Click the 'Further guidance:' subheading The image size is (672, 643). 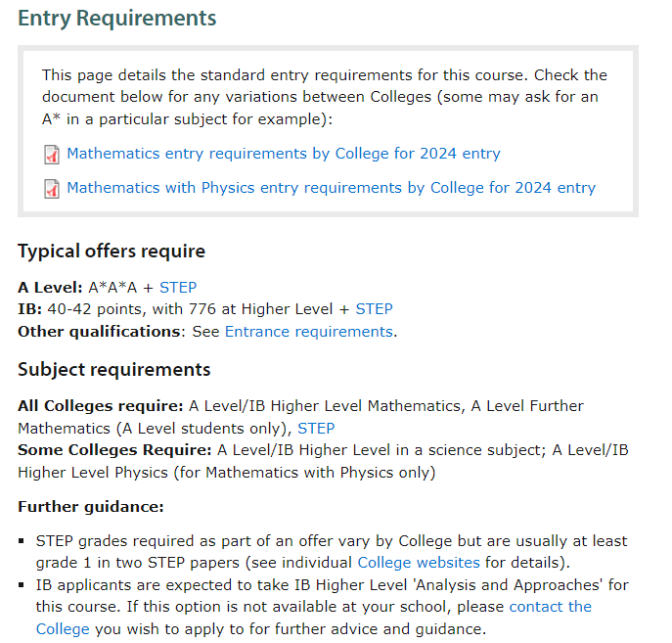tap(91, 507)
